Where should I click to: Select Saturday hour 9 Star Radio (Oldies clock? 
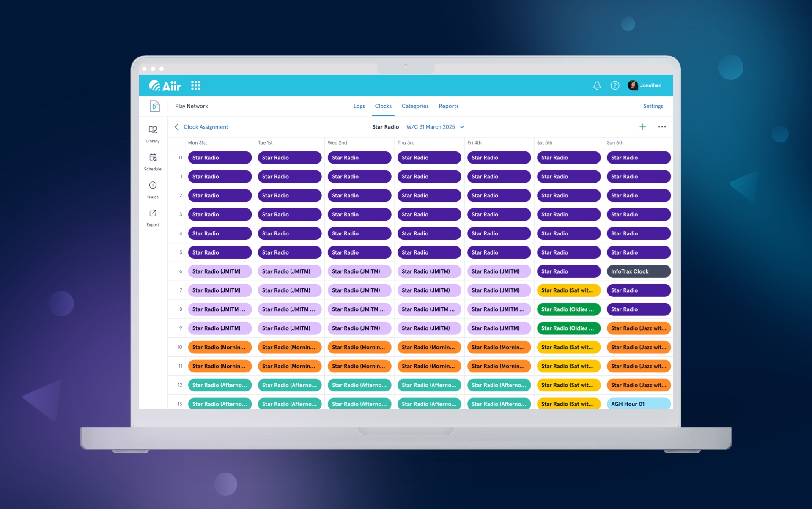(x=569, y=328)
